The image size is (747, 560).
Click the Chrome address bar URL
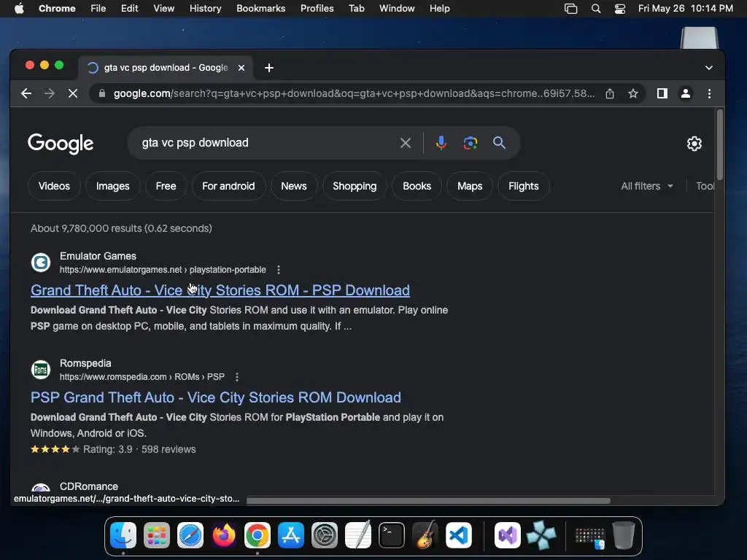[354, 93]
